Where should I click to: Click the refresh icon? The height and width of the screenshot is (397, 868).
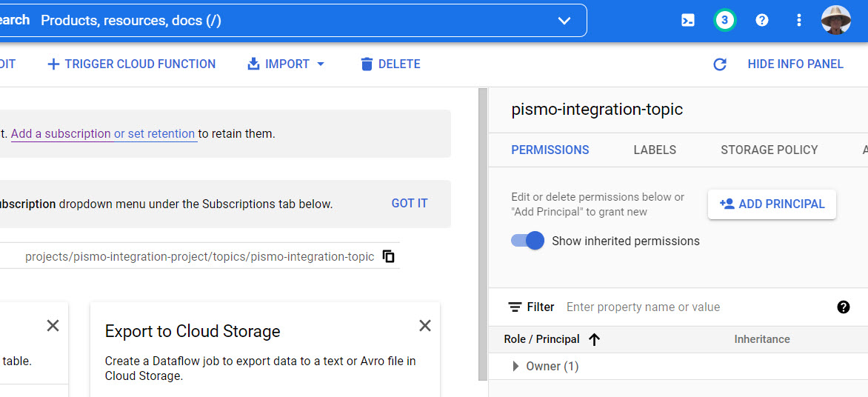(719, 64)
